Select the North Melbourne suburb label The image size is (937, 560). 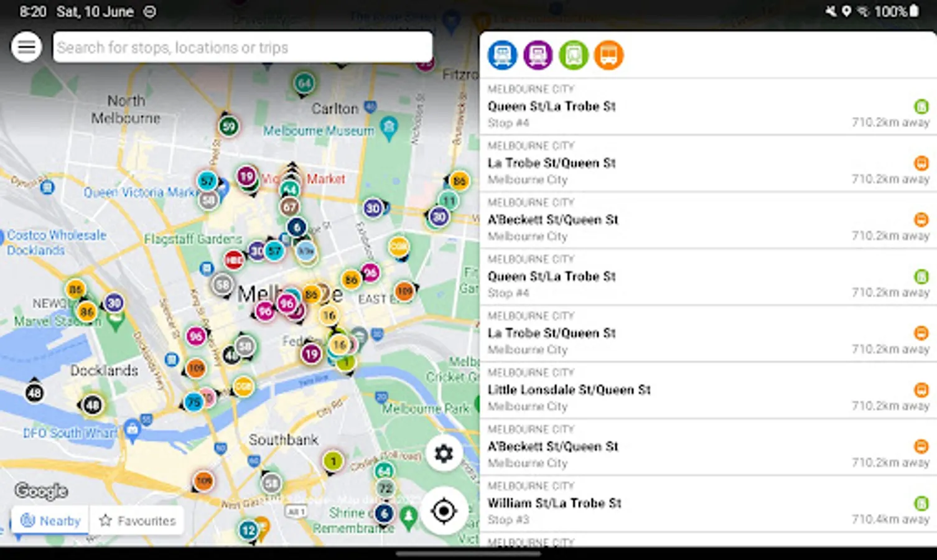click(126, 109)
